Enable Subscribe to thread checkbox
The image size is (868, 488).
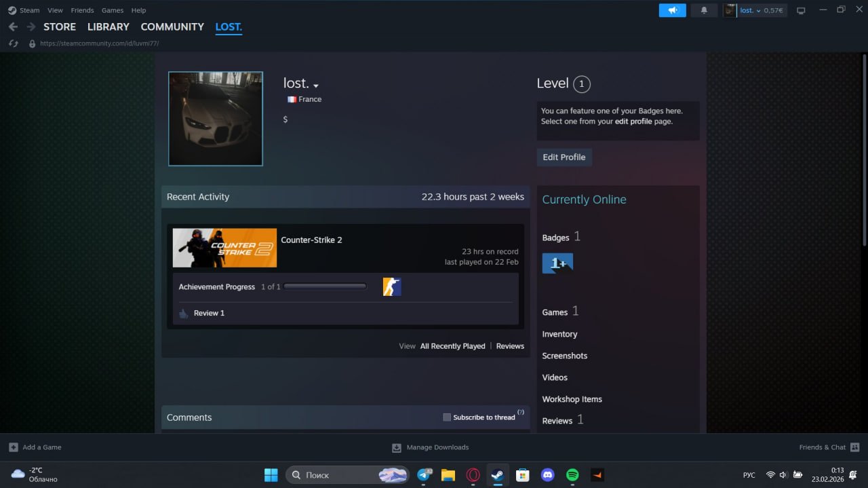447,417
